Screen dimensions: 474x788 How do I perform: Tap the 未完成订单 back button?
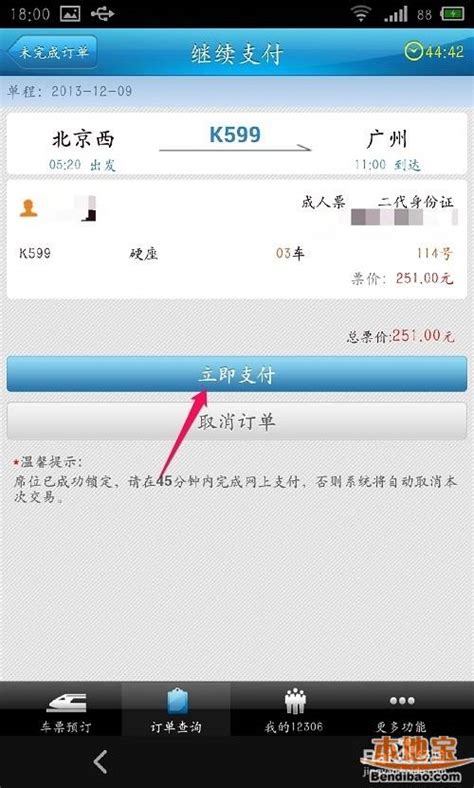(52, 52)
